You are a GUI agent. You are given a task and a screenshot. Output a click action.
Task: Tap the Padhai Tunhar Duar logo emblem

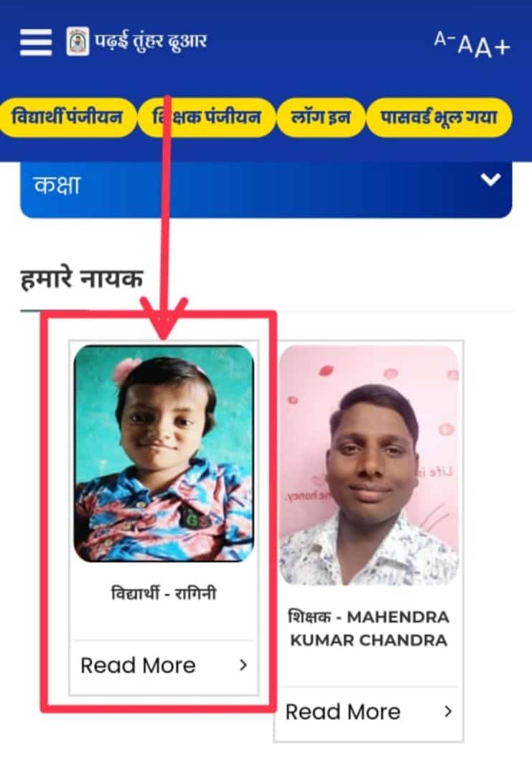click(78, 42)
